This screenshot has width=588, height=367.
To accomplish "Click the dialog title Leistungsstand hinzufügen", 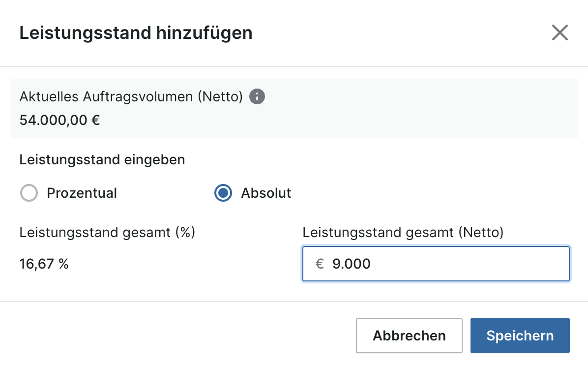I will click(136, 33).
